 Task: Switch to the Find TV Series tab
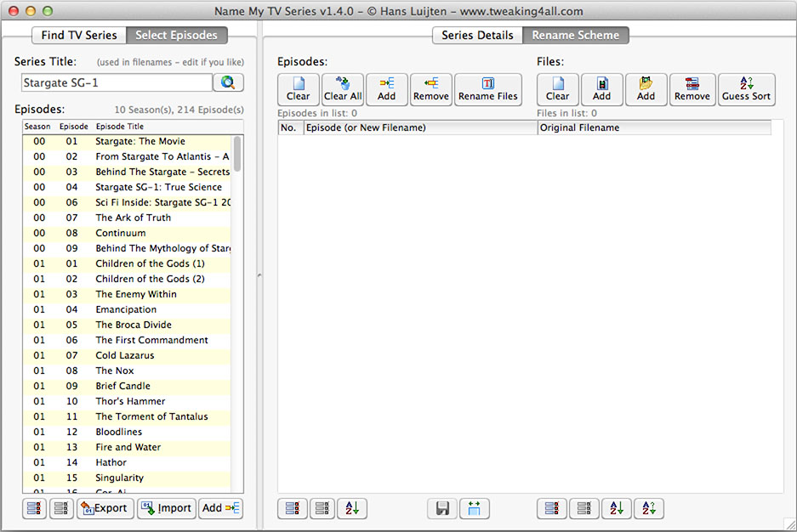pos(79,35)
